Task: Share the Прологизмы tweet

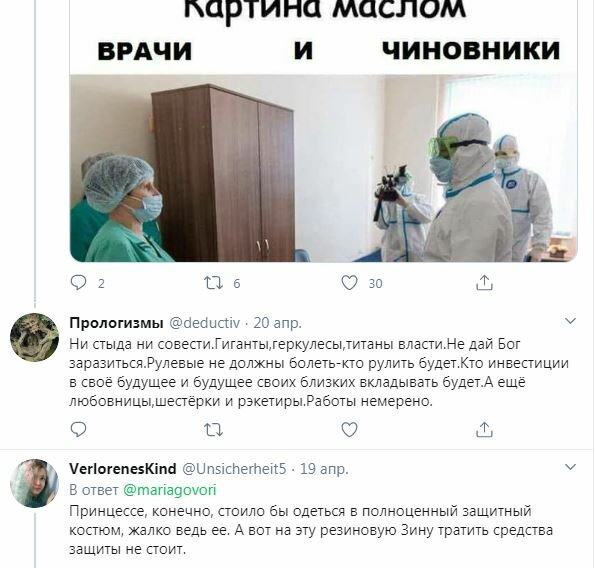Action: point(484,430)
